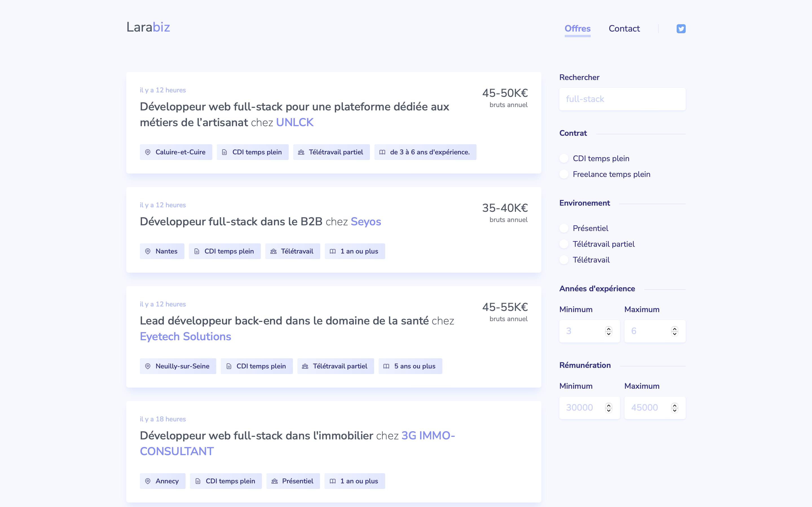Check the 'Télétravail partiel' environment filter
Viewport: 812px width, 507px height.
(x=564, y=244)
